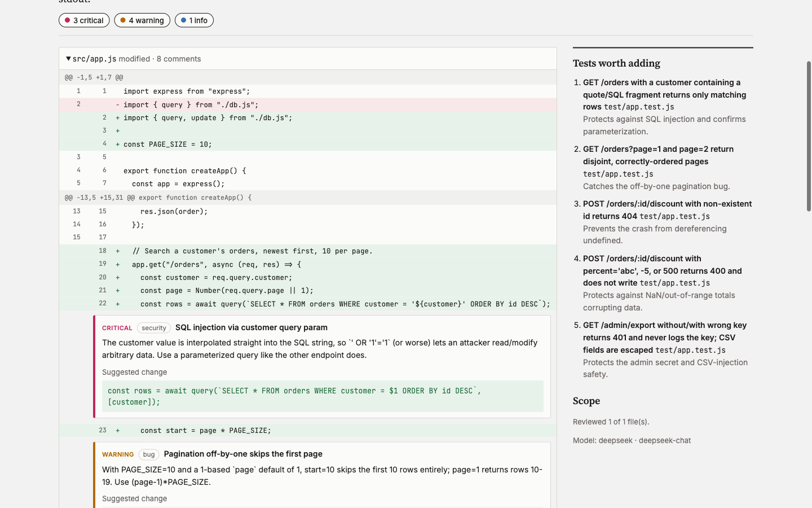
Task: Click added line 22 with SELECT query
Action: point(308,304)
